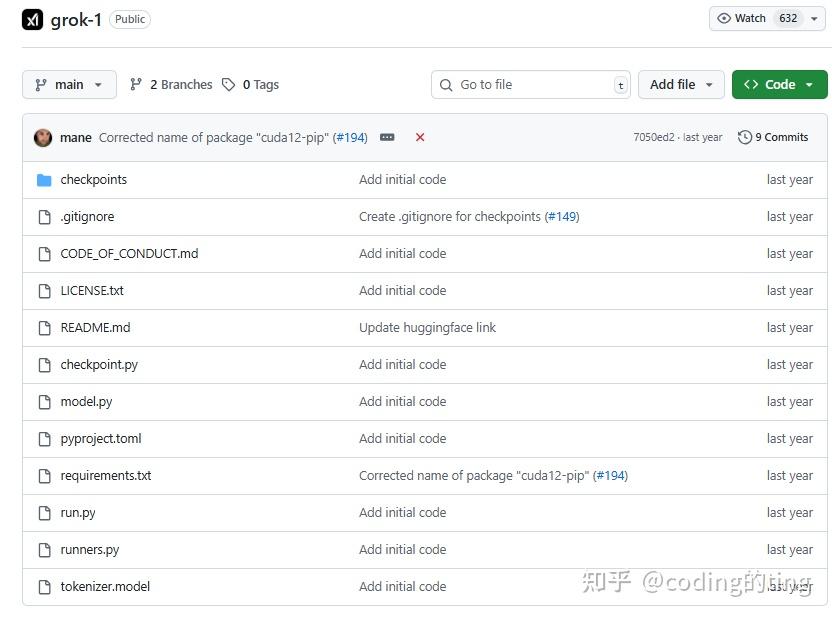Open tokenizer.model file
The image size is (832, 618).
pyautogui.click(x=105, y=587)
